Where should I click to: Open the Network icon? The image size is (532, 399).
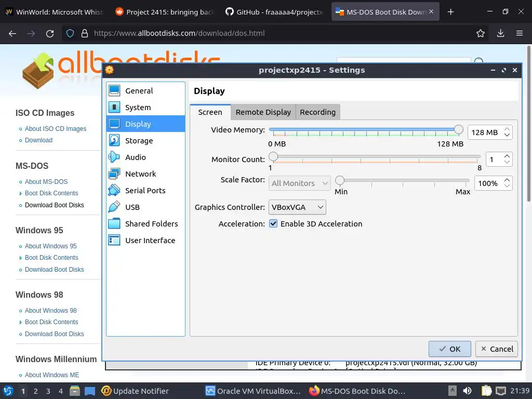(x=114, y=174)
